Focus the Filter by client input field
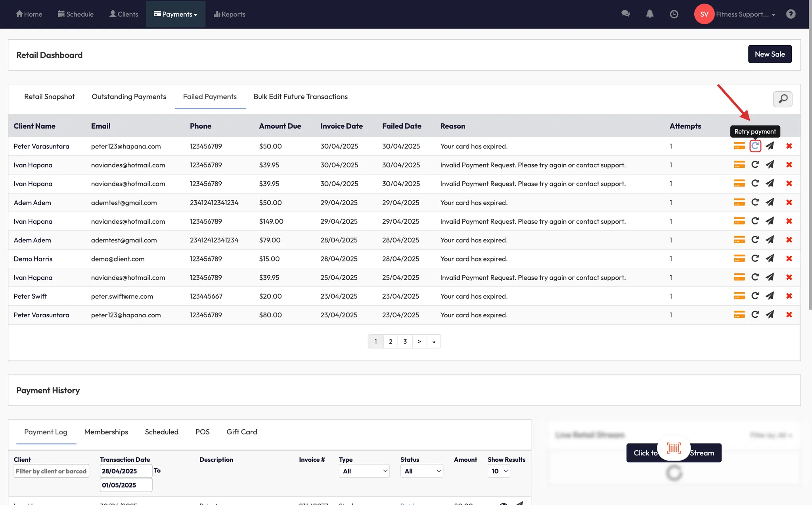 point(51,471)
